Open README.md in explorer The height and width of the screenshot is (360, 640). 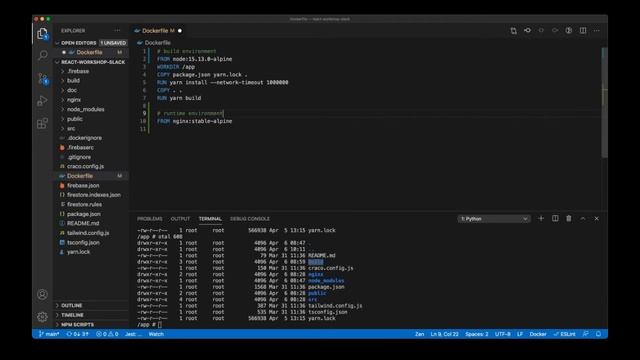[83, 223]
